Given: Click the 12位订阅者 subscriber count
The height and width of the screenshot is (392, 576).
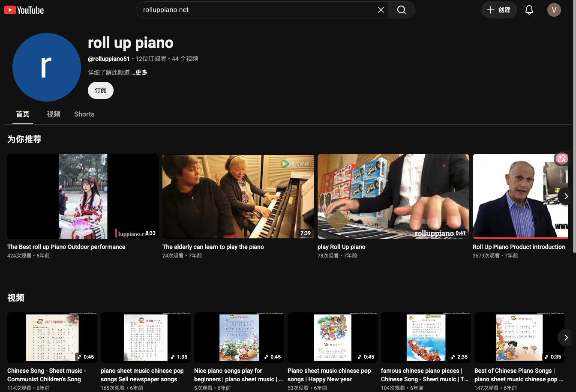Looking at the screenshot, I should click(151, 59).
